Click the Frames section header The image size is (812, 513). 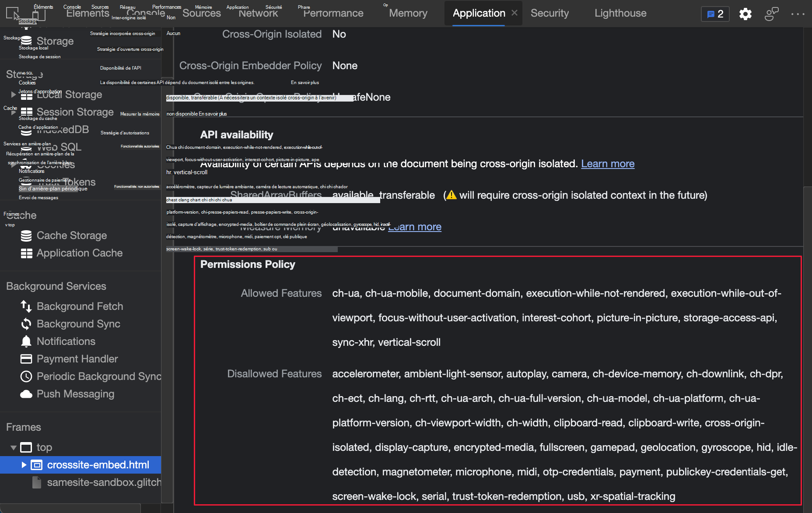(x=24, y=427)
